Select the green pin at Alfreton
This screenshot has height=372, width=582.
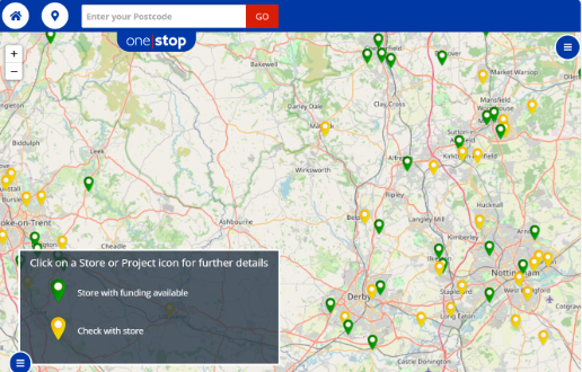[407, 163]
